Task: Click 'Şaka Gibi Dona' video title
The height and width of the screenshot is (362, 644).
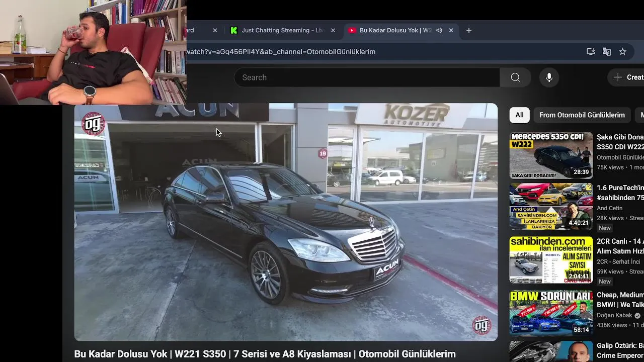Action: (620, 142)
